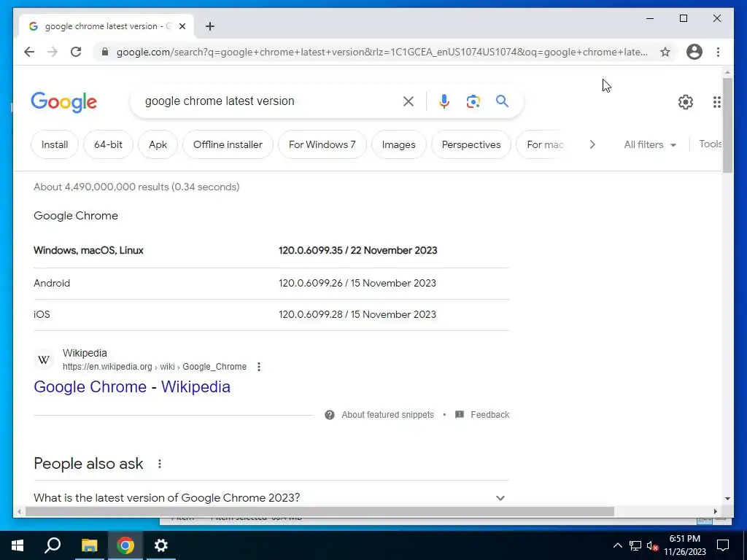
Task: Open Windows Start menu
Action: coord(18,545)
